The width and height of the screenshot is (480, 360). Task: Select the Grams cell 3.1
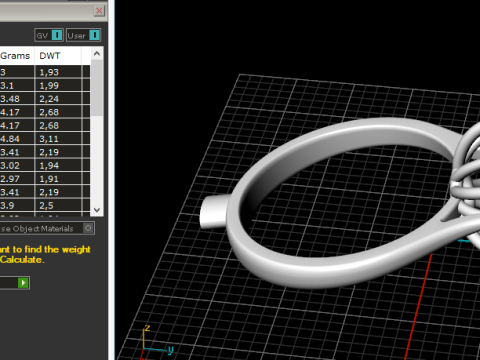point(17,85)
